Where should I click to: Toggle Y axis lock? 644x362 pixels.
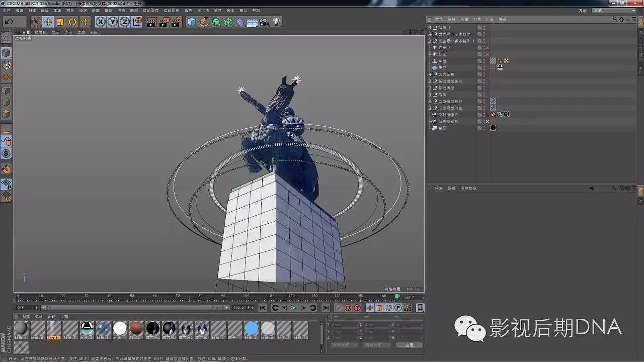click(113, 22)
